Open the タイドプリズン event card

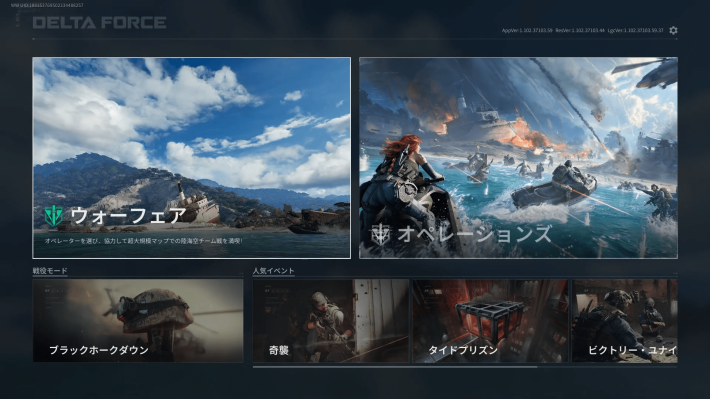[490, 321]
